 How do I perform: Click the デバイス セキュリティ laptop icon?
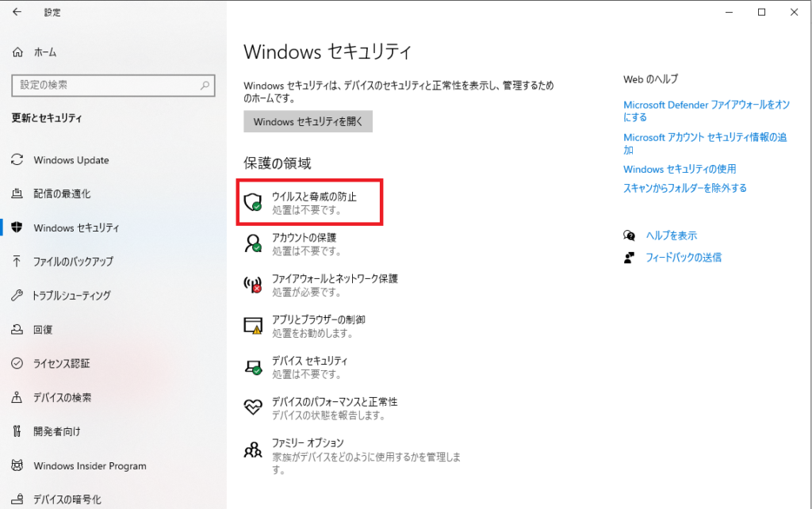point(253,367)
